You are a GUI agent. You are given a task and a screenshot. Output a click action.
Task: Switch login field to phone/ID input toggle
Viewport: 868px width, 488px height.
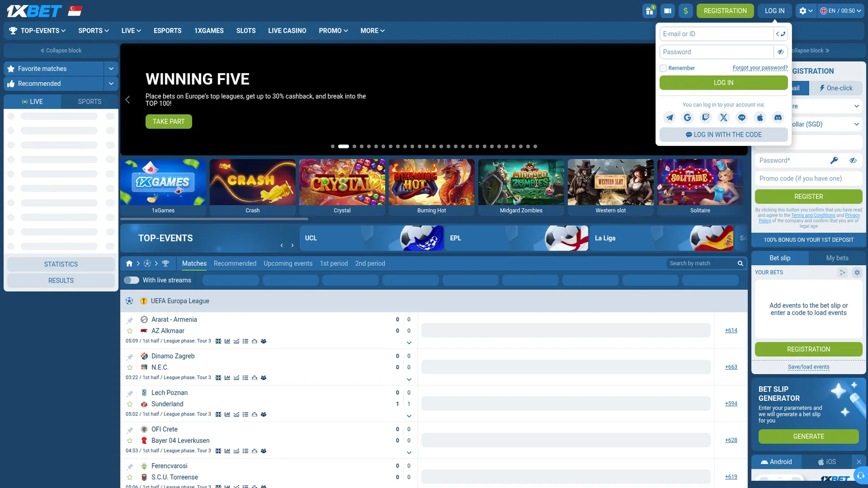coord(780,34)
